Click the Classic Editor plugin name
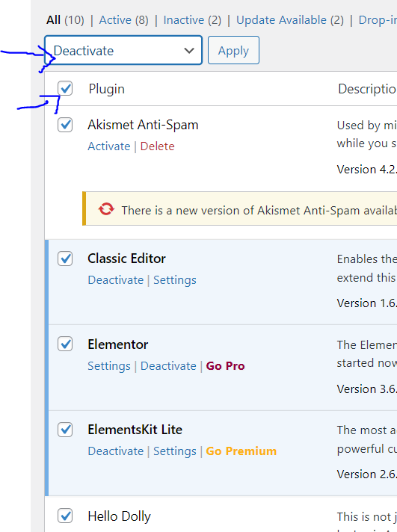This screenshot has height=532, width=397. tap(126, 259)
